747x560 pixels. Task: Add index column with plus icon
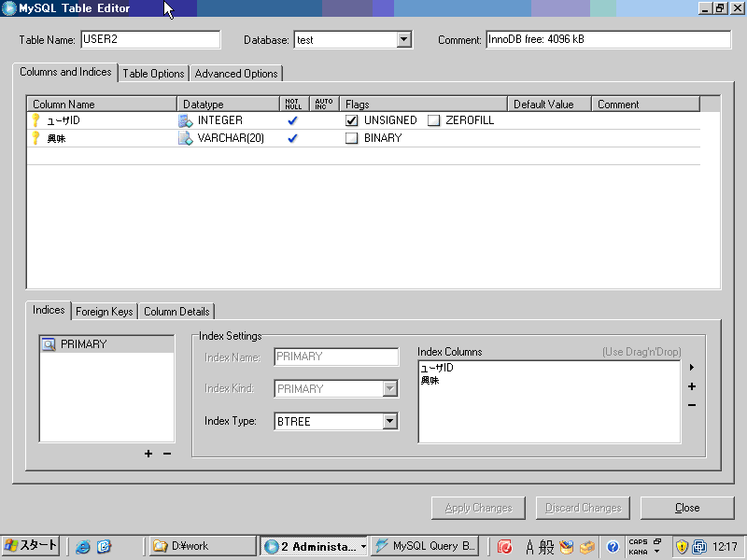click(692, 386)
